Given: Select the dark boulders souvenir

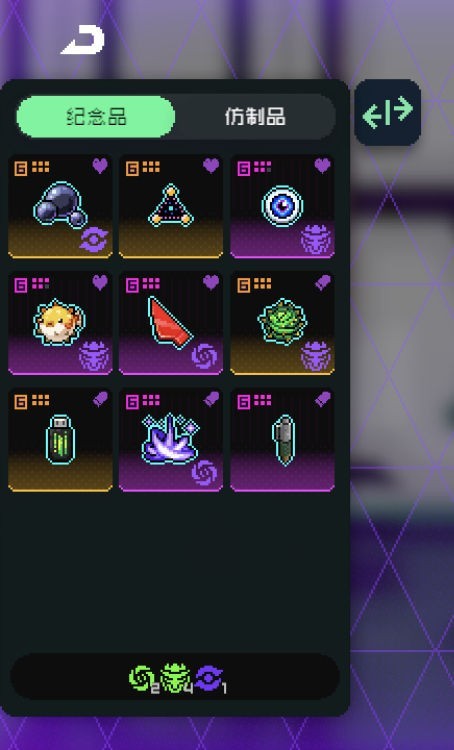Looking at the screenshot, I should pyautogui.click(x=60, y=207).
